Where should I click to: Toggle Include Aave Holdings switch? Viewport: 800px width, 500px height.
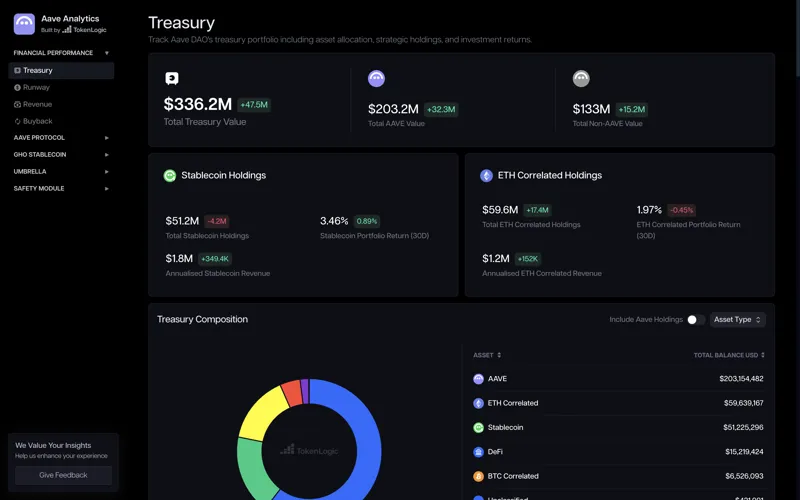(x=696, y=319)
